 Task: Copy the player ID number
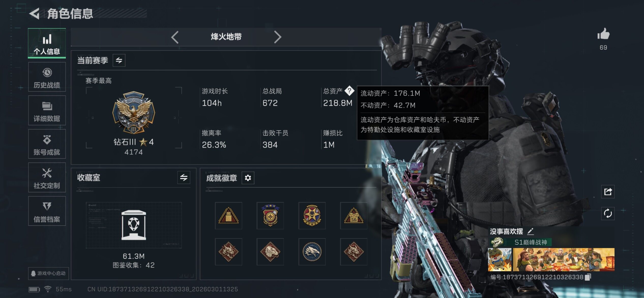588,277
